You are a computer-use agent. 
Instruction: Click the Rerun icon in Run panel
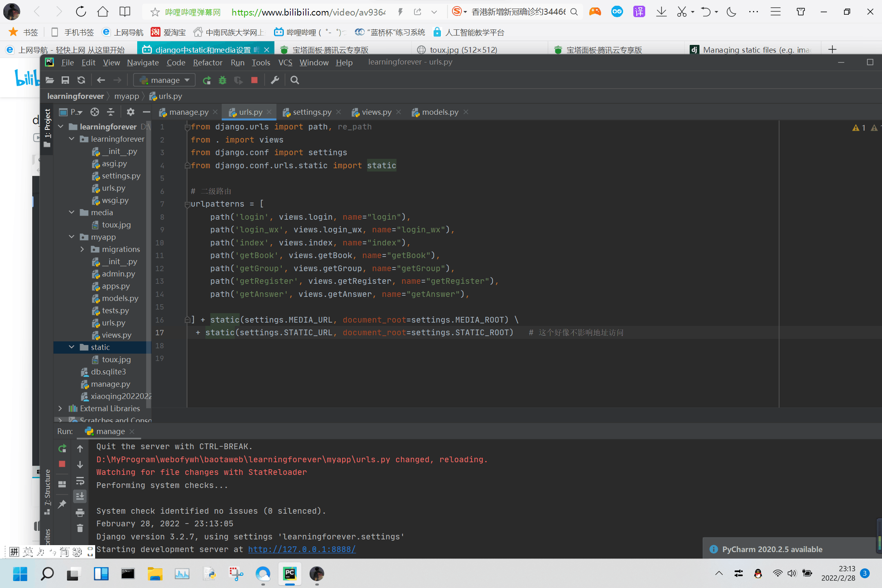pyautogui.click(x=62, y=449)
